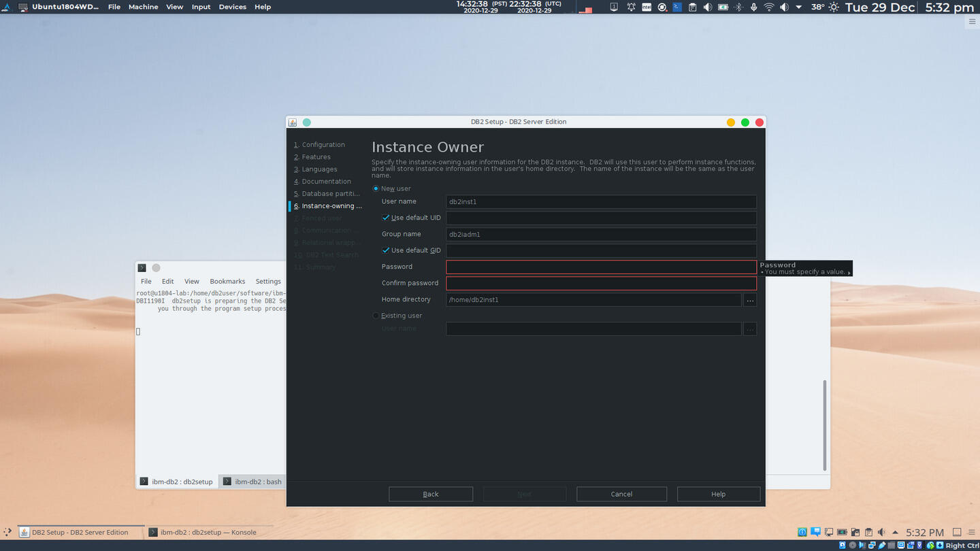The width and height of the screenshot is (980, 551).
Task: Switch to the ibm-db2 : db2setup Konsole tab
Action: tap(177, 482)
